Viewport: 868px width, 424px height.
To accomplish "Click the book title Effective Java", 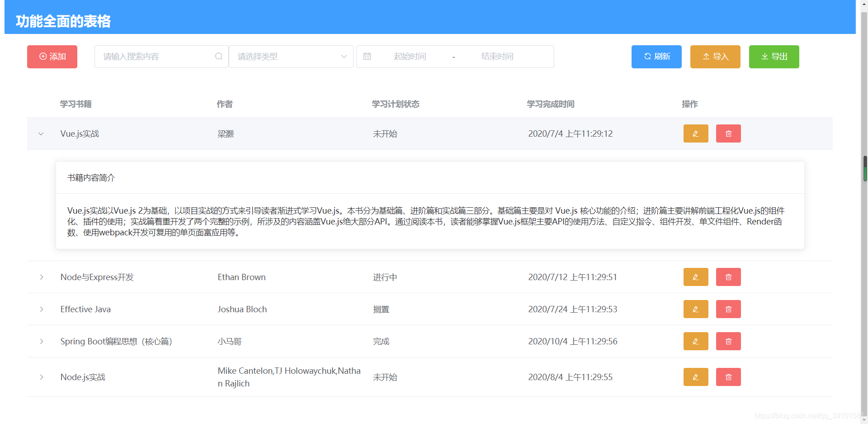I will [85, 309].
